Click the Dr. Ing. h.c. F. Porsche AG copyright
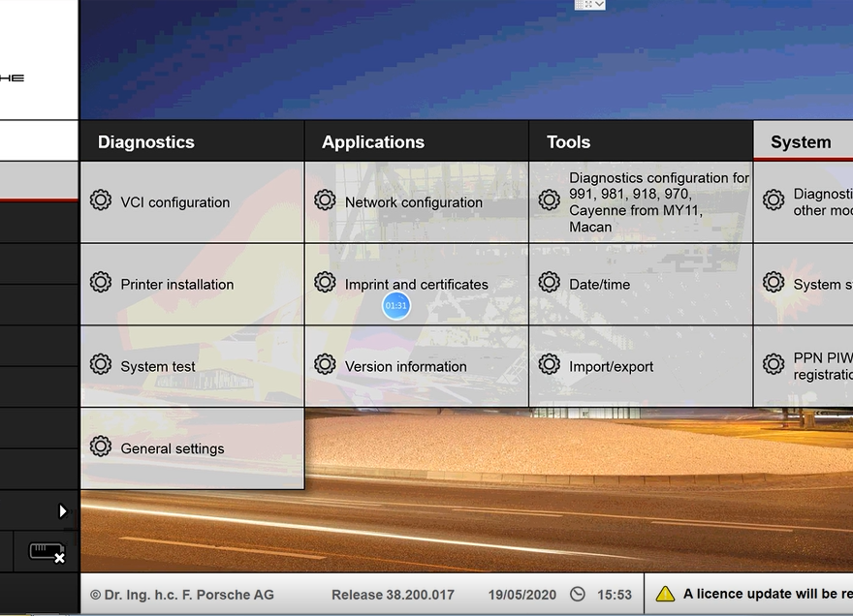 (x=181, y=595)
